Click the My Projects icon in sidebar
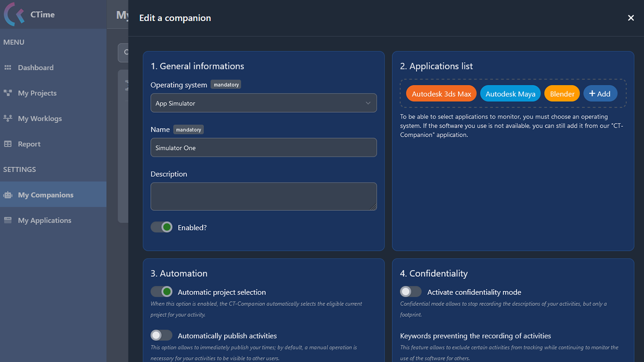644x362 pixels. coord(8,93)
